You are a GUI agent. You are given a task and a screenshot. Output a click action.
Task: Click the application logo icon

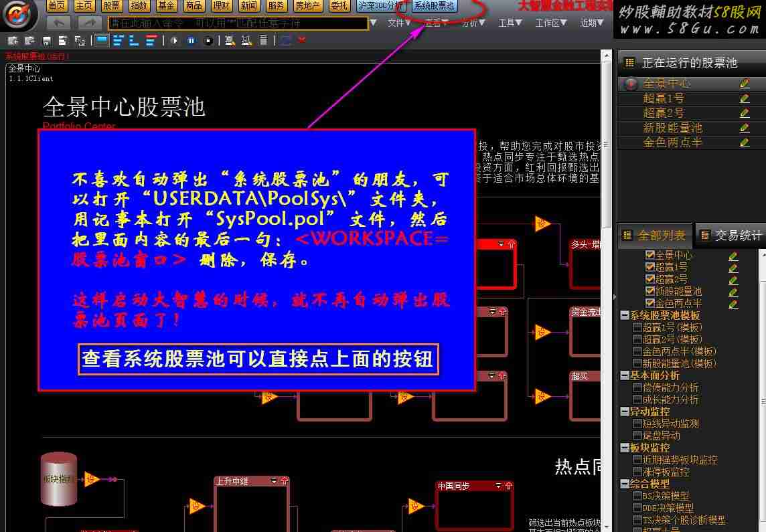pyautogui.click(x=19, y=14)
